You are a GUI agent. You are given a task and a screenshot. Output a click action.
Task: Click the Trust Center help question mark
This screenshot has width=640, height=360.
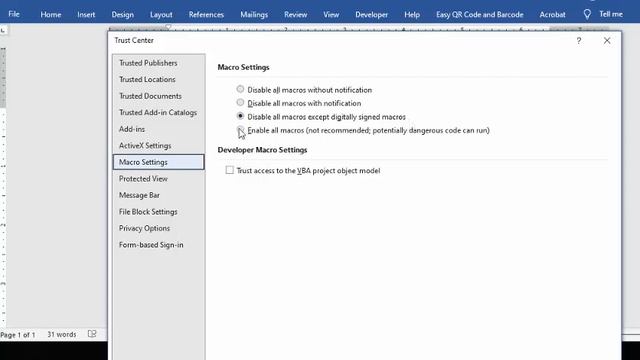579,40
